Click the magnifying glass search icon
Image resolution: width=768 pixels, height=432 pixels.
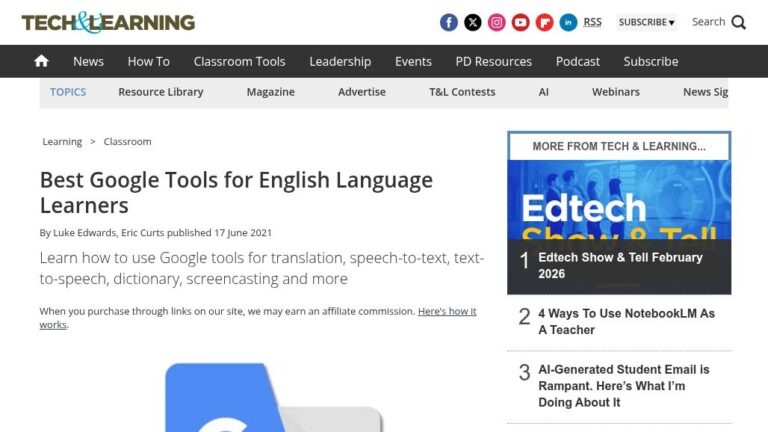coord(739,23)
